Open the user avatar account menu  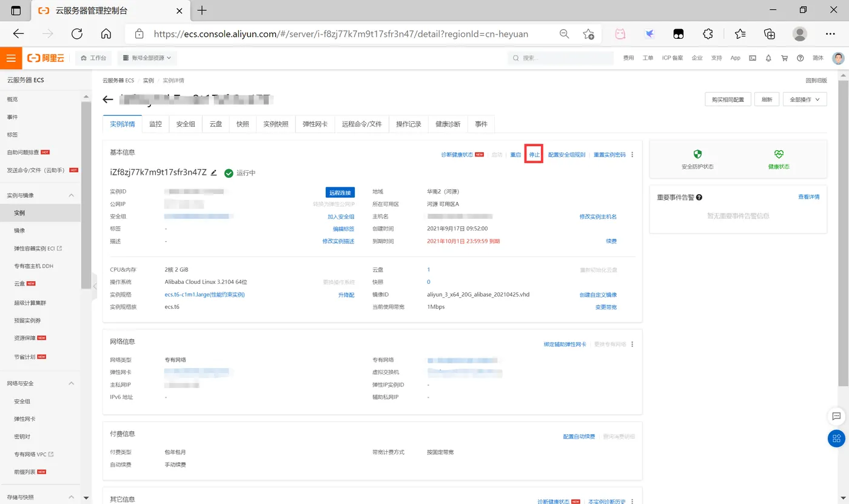pyautogui.click(x=838, y=58)
